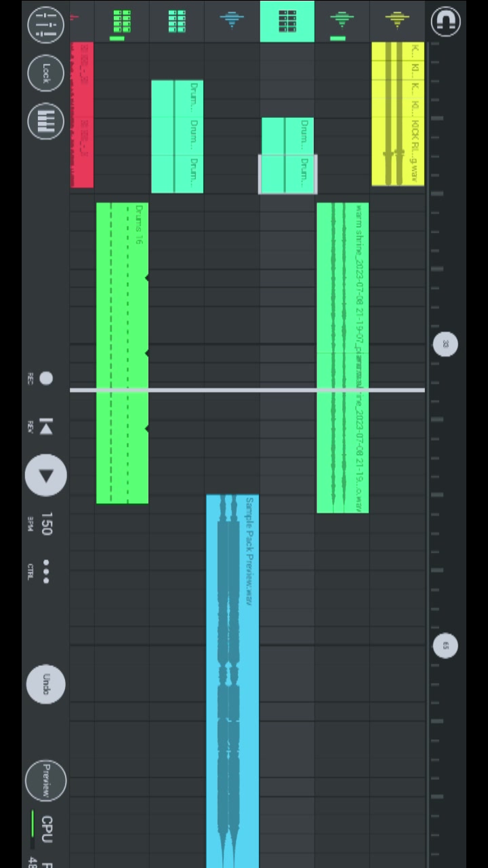488x868 pixels.
Task: Select the blue audio track header icon
Action: tap(232, 22)
